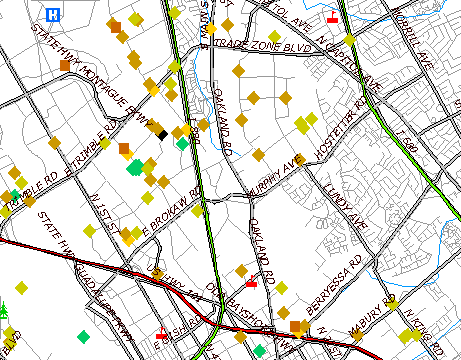Click the red flag icon beside Oakland Rd
Image resolution: width=461 pixels, height=360 pixels.
(251, 281)
